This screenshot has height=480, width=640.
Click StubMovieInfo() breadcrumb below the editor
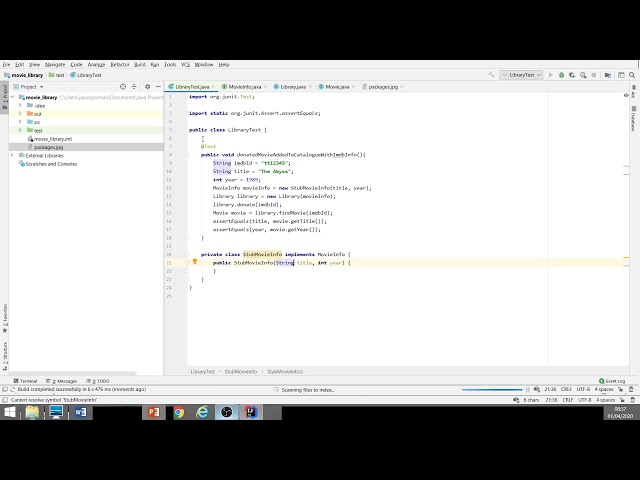[x=285, y=371]
